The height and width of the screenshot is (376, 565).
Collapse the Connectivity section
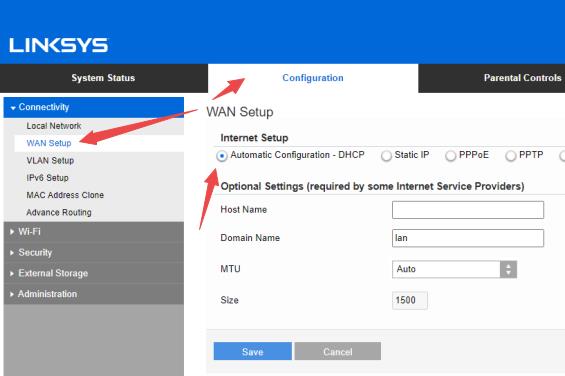coord(94,107)
